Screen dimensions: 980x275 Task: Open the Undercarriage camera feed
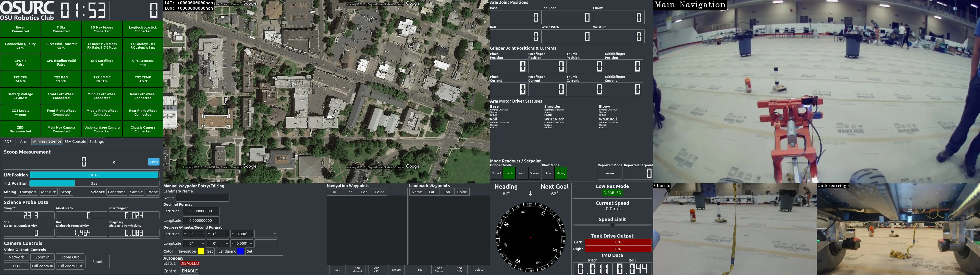pos(898,230)
